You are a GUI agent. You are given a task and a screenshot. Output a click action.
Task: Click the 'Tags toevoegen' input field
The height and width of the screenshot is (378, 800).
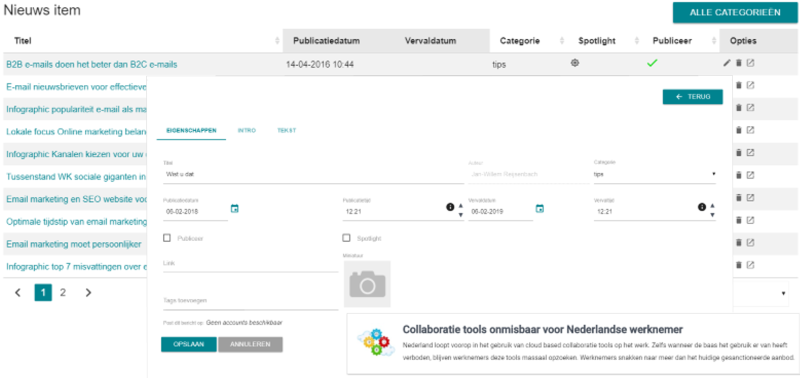coord(251,301)
